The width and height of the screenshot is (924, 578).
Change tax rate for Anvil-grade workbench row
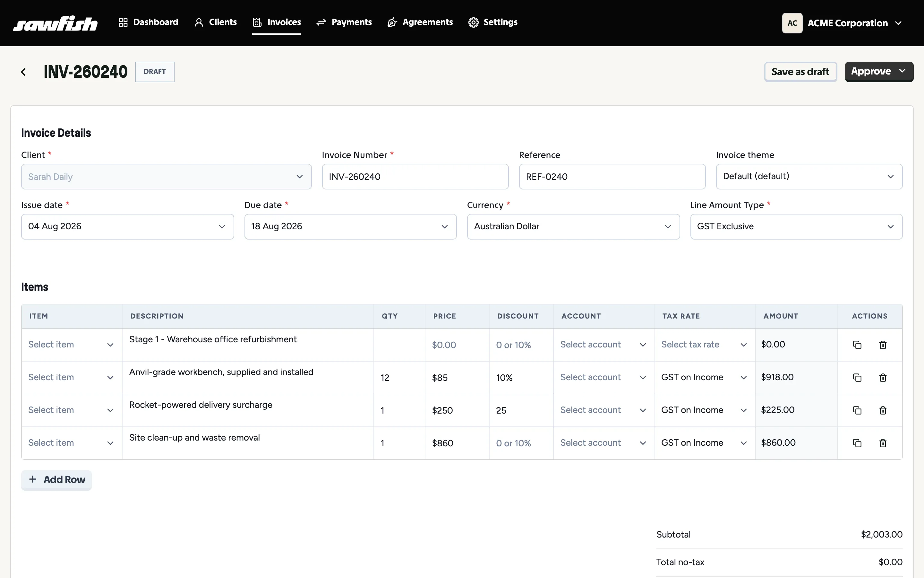(705, 378)
